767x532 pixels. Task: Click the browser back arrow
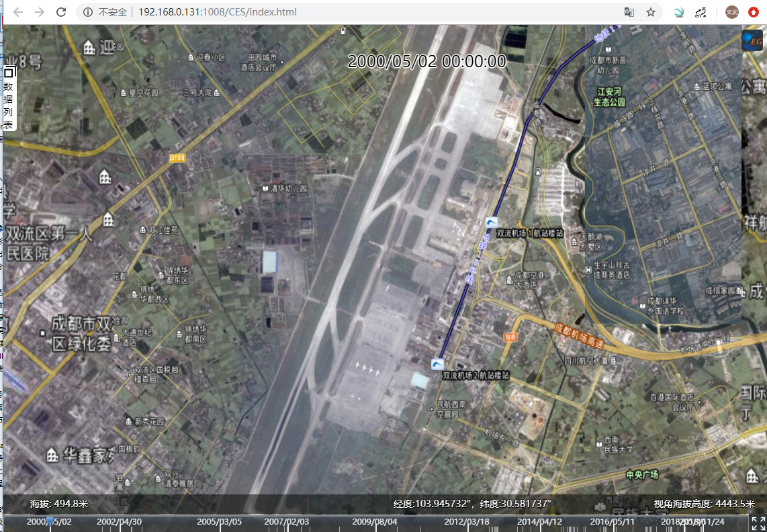pos(18,12)
